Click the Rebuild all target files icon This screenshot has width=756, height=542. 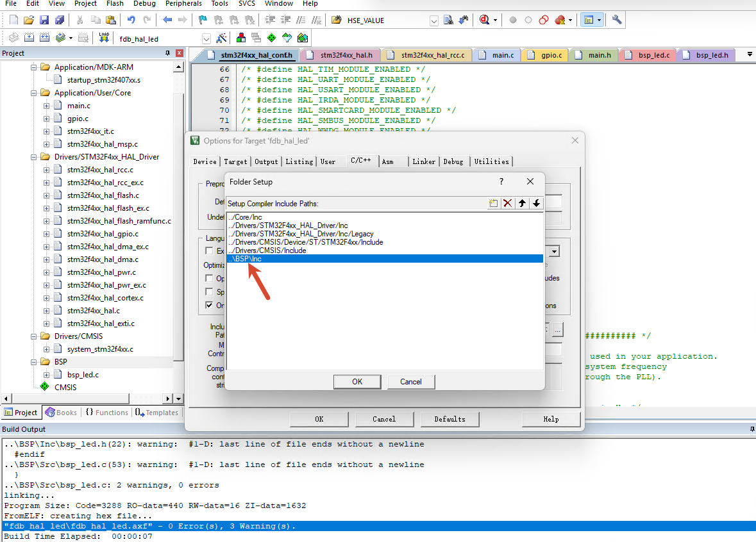[x=45, y=38]
